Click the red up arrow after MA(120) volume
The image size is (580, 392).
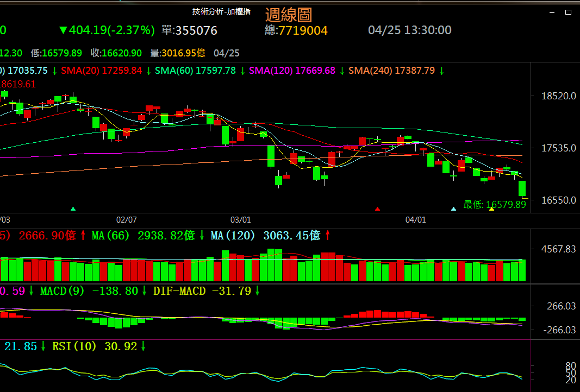coord(328,236)
